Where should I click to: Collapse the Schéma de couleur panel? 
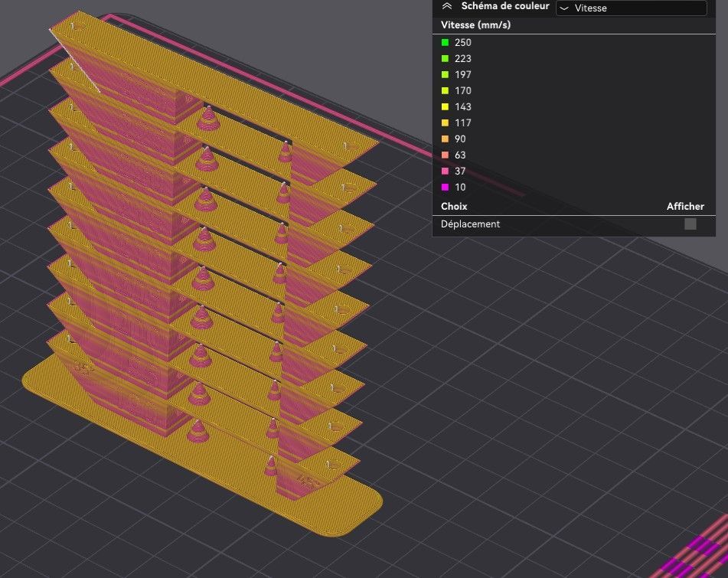[446, 6]
